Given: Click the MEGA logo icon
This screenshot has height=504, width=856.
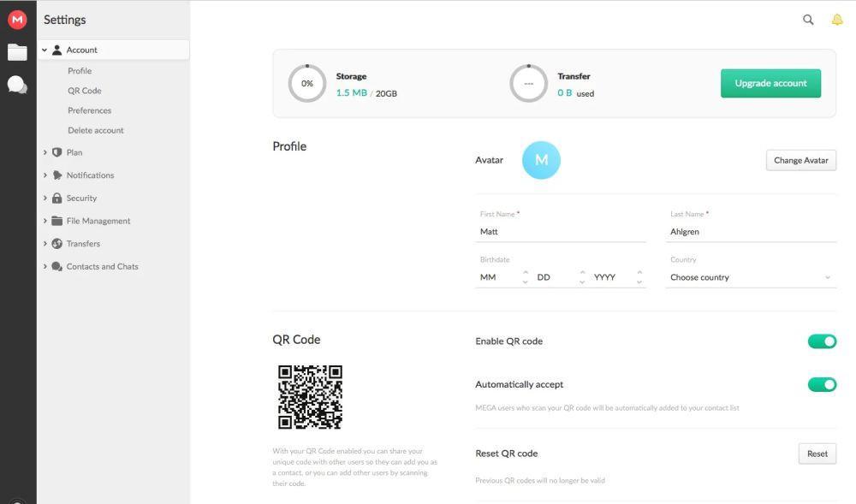Looking at the screenshot, I should [17, 20].
